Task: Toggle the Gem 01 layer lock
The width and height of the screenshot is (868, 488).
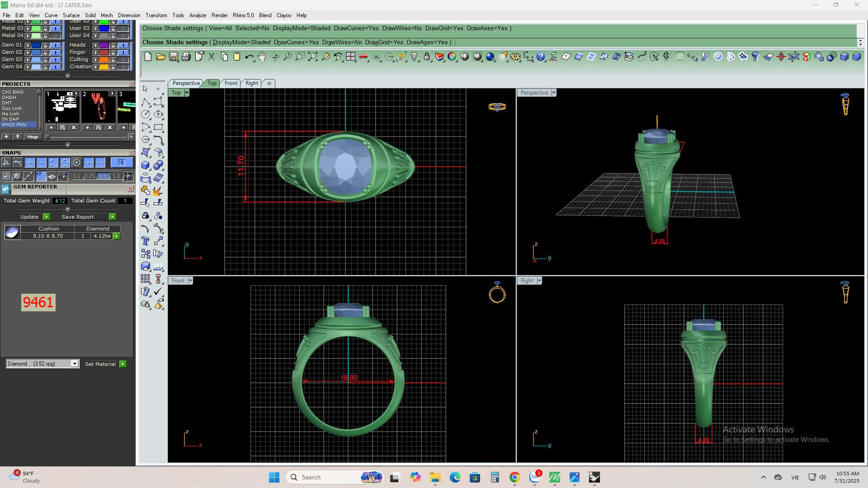Action: click(45, 45)
